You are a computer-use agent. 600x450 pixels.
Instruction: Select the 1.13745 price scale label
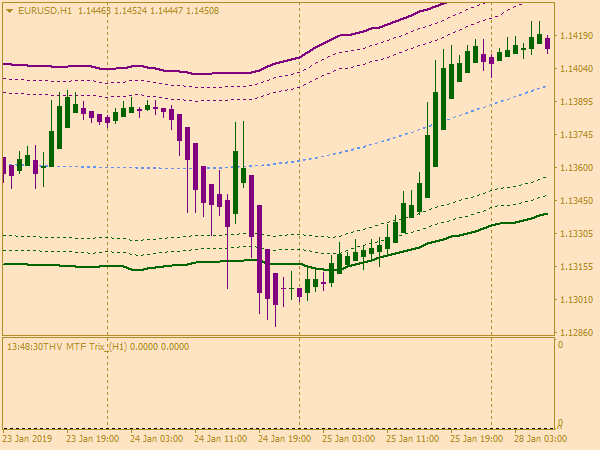click(x=576, y=134)
